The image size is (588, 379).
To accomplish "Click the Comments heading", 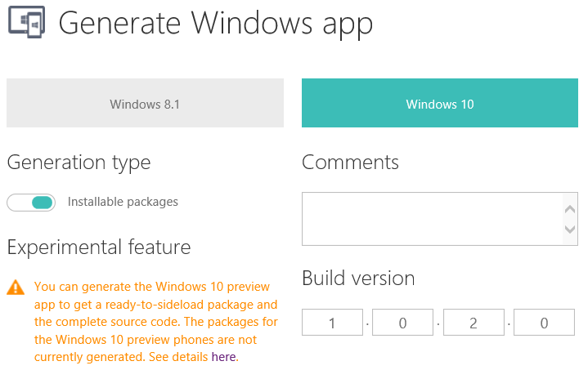I will pos(350,163).
